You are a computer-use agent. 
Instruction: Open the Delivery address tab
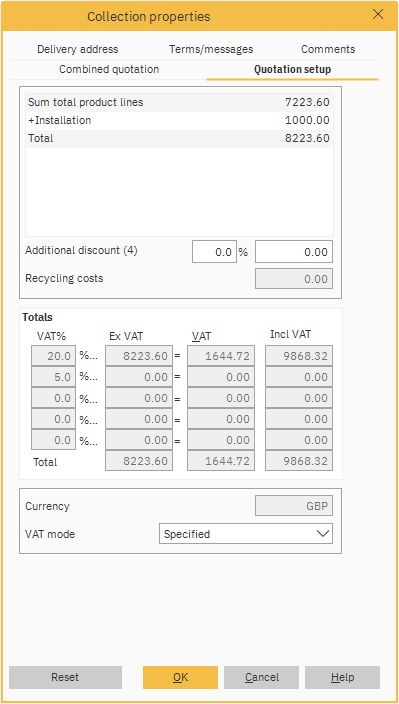(x=78, y=49)
